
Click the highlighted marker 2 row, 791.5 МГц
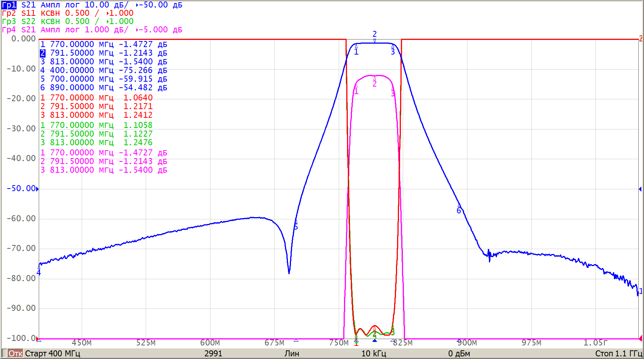point(104,53)
